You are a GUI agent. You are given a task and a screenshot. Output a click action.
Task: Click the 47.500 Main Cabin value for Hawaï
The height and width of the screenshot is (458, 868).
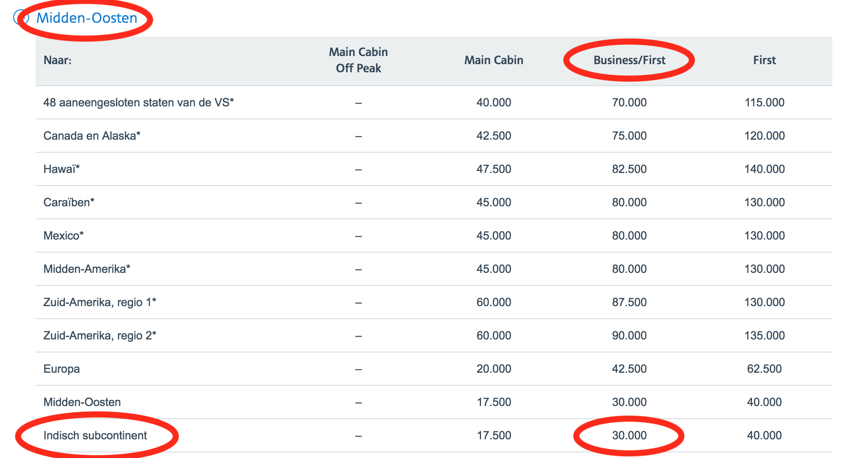(x=494, y=169)
